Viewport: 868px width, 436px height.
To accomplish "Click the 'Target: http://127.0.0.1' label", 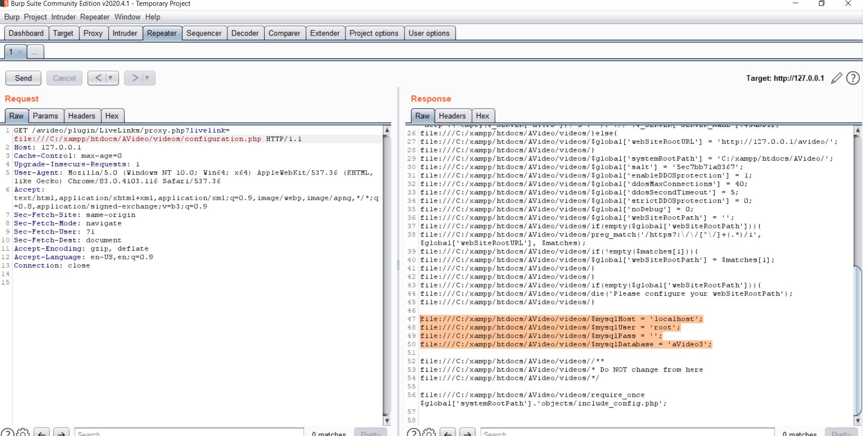I will [785, 78].
